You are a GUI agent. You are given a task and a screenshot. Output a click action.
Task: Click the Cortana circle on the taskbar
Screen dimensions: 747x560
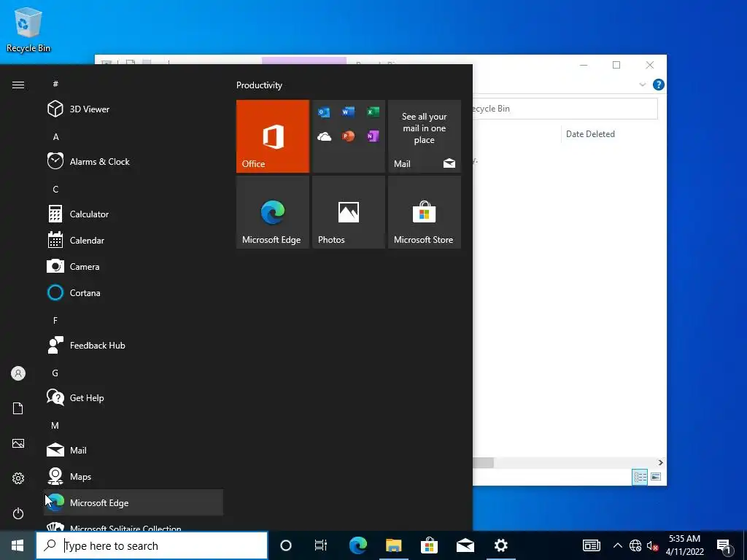pos(286,545)
